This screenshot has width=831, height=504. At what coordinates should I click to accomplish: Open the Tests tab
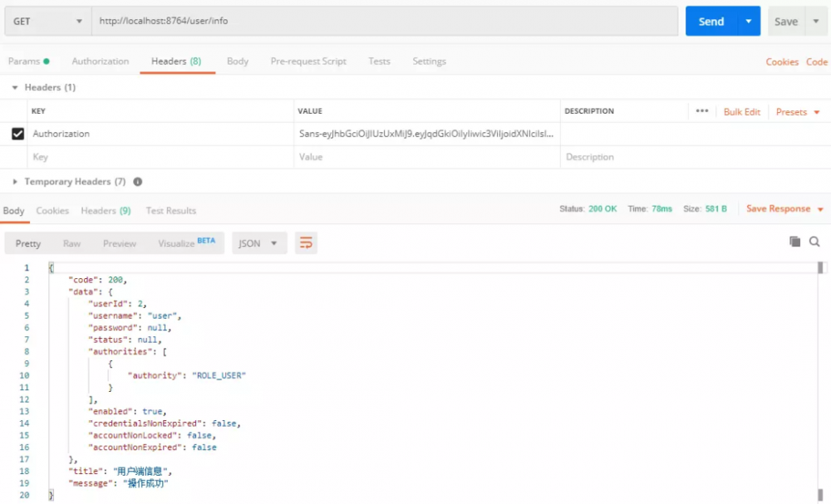tap(379, 61)
